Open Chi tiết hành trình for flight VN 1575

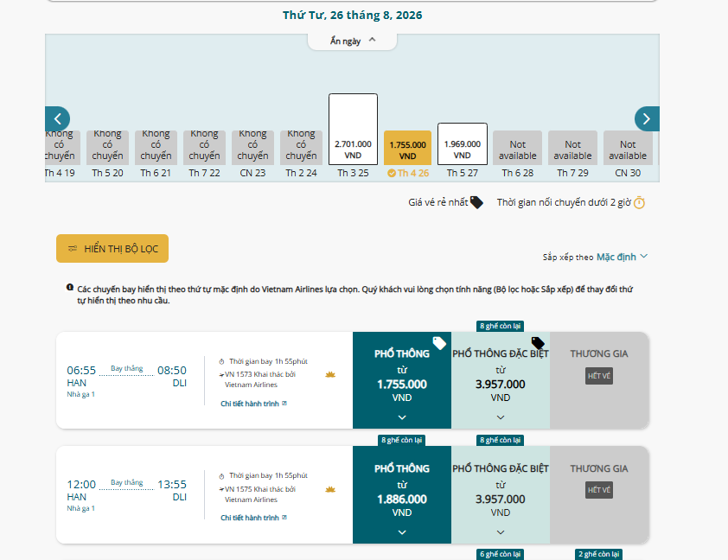(253, 518)
